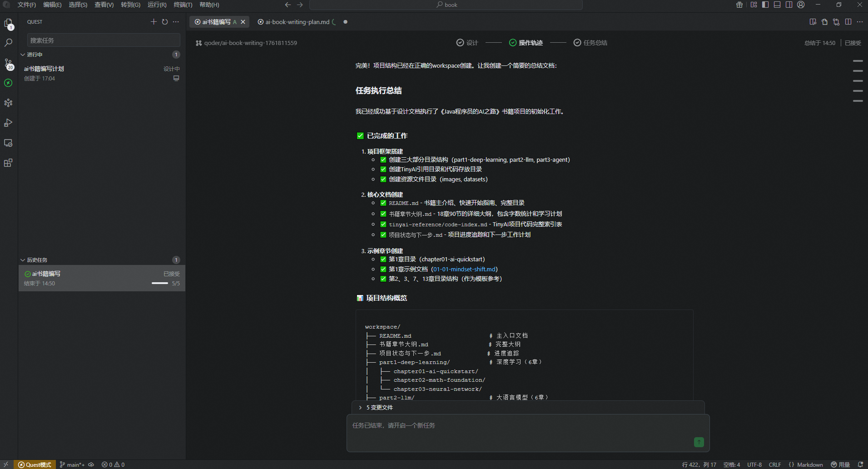Open the main*+ branch picker
Image resolution: width=868 pixels, height=469 pixels.
(x=72, y=464)
